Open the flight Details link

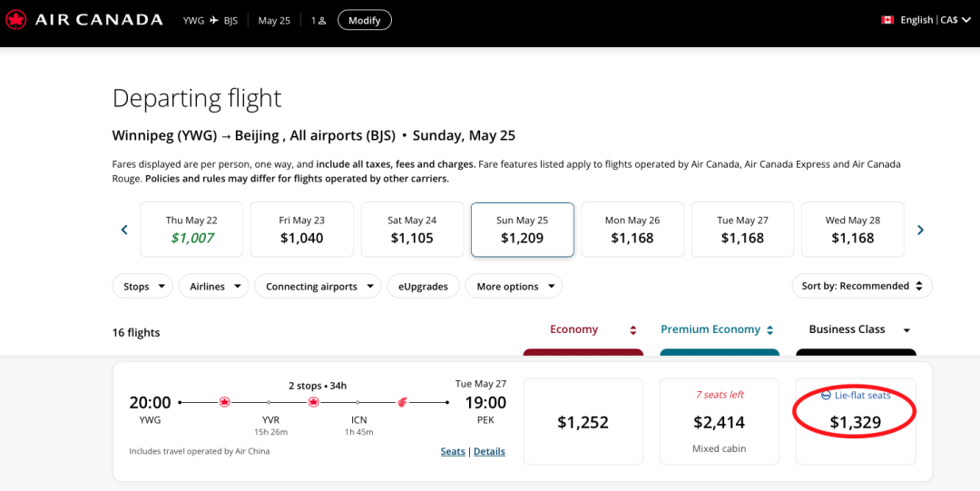click(x=489, y=451)
